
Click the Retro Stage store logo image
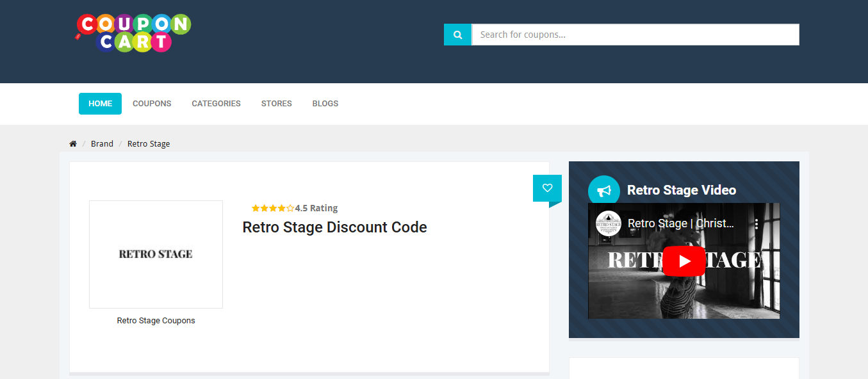(156, 254)
